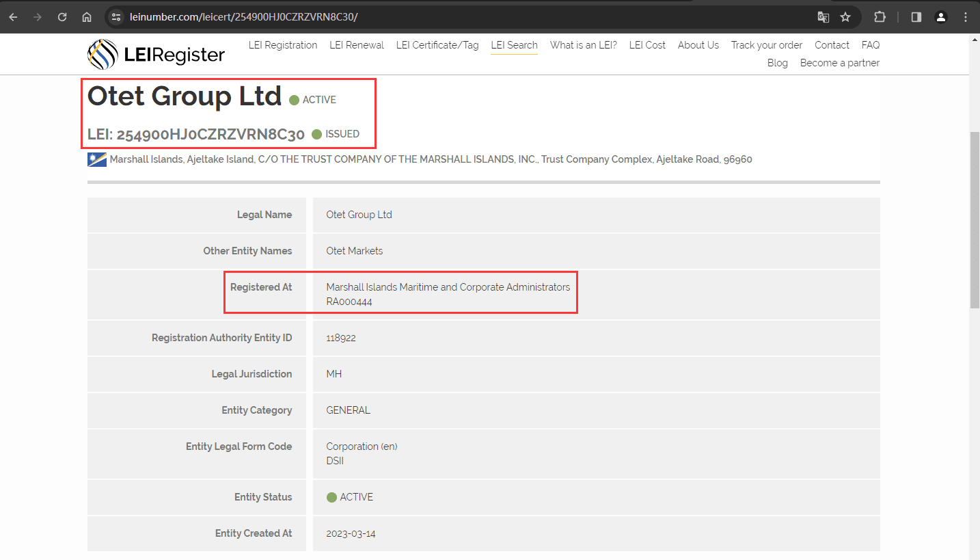Click the DSII legal form code
Screen dimensions: 980x560
pos(335,461)
